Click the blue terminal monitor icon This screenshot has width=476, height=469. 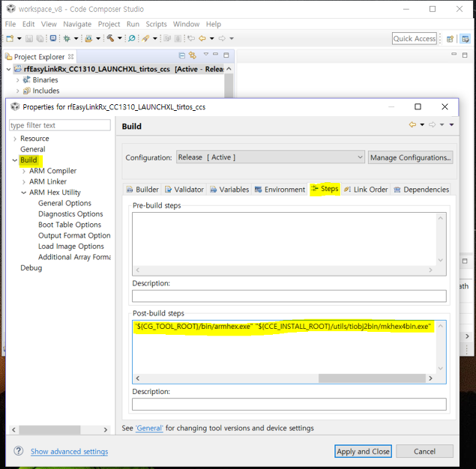pyautogui.click(x=53, y=38)
